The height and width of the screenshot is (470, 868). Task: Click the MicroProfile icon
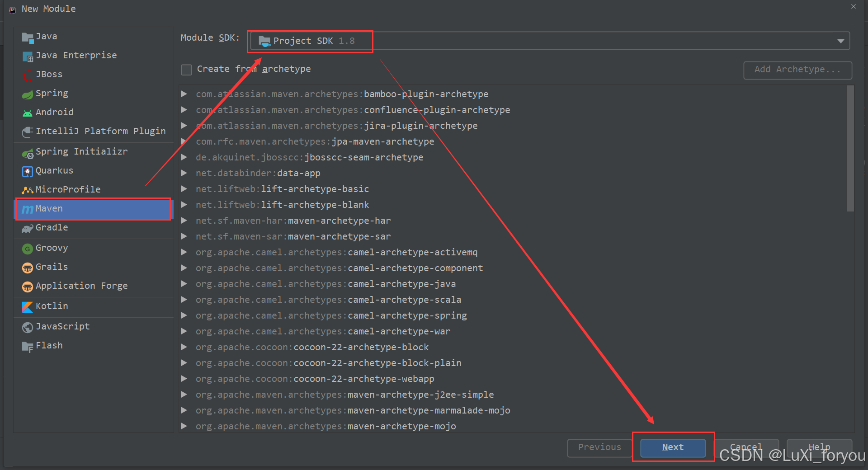coord(28,190)
